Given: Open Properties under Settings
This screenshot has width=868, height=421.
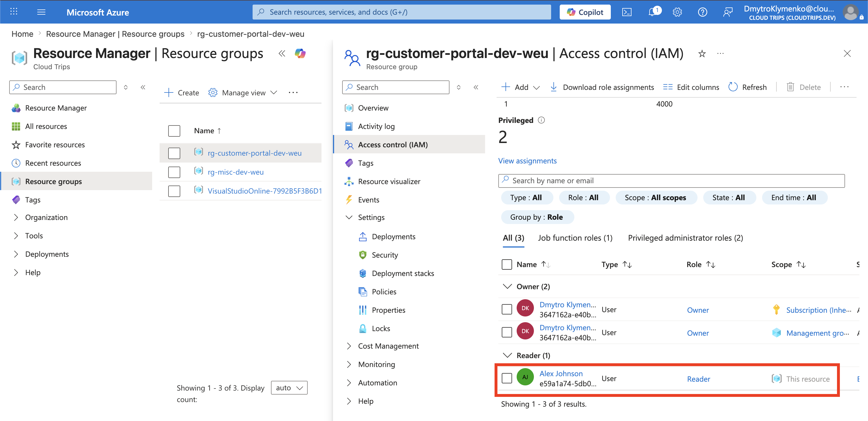Looking at the screenshot, I should 388,310.
